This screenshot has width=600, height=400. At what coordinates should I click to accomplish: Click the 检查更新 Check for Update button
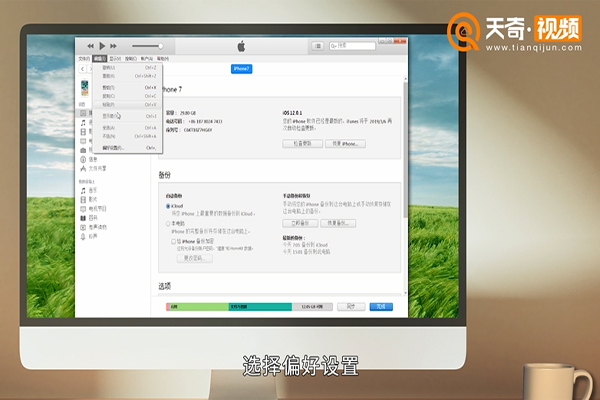(303, 144)
